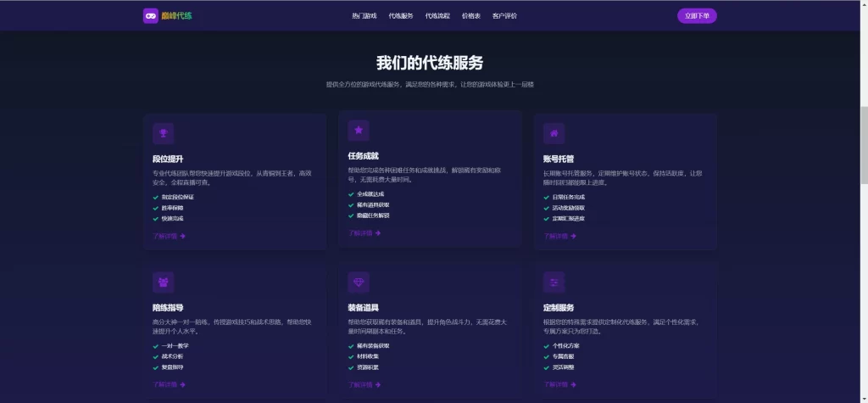Click the 稀有装备获取 list item text
Viewport: 868px width, 403px height.
[374, 346]
